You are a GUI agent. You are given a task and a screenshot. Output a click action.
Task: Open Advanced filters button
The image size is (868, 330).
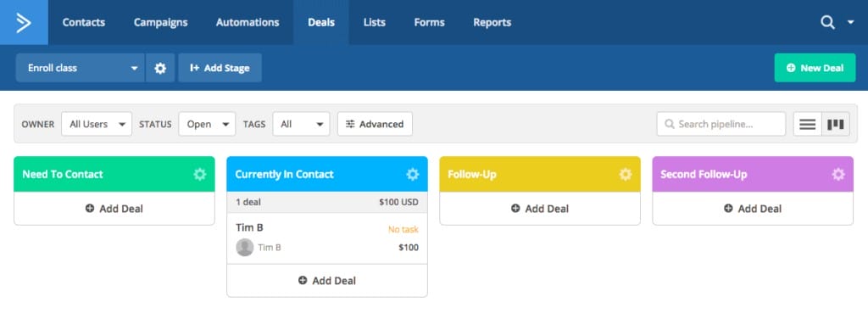(375, 124)
